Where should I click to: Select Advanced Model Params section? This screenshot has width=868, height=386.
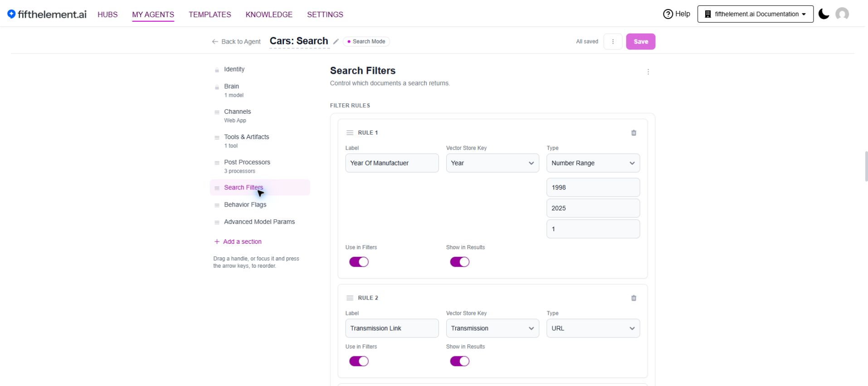260,222
